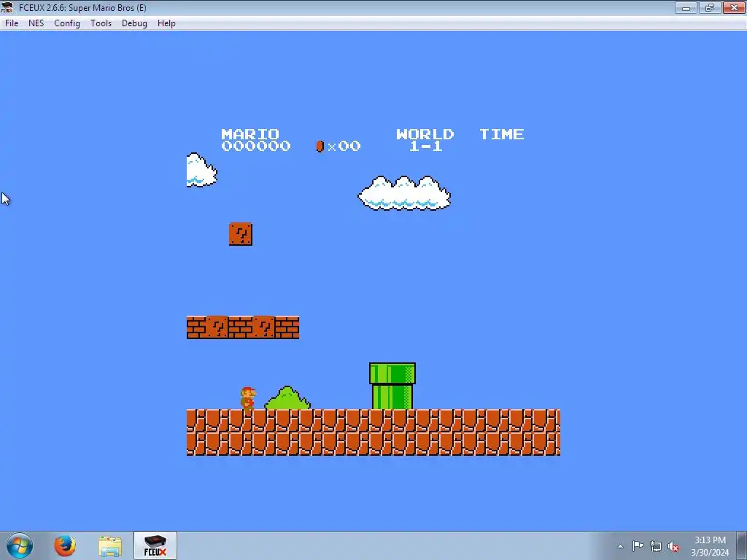Close the FCEUX window
Screen dimensions: 747x560
point(734,7)
